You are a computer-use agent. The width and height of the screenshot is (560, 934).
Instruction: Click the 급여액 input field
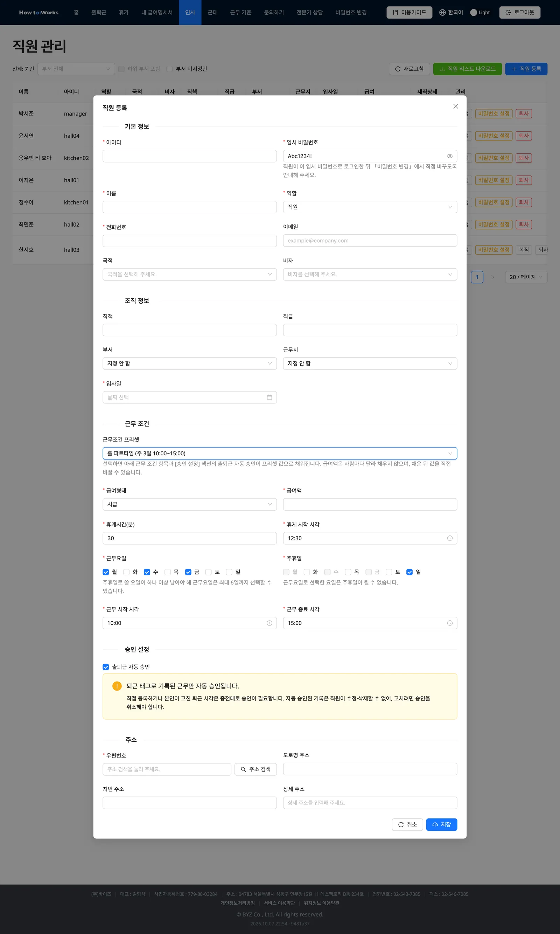point(370,504)
